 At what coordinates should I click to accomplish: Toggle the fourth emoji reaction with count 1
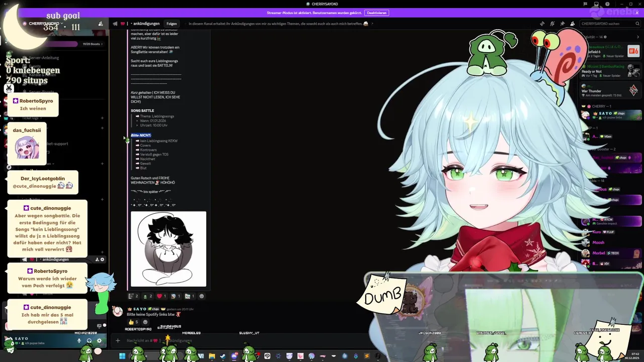[x=176, y=296]
